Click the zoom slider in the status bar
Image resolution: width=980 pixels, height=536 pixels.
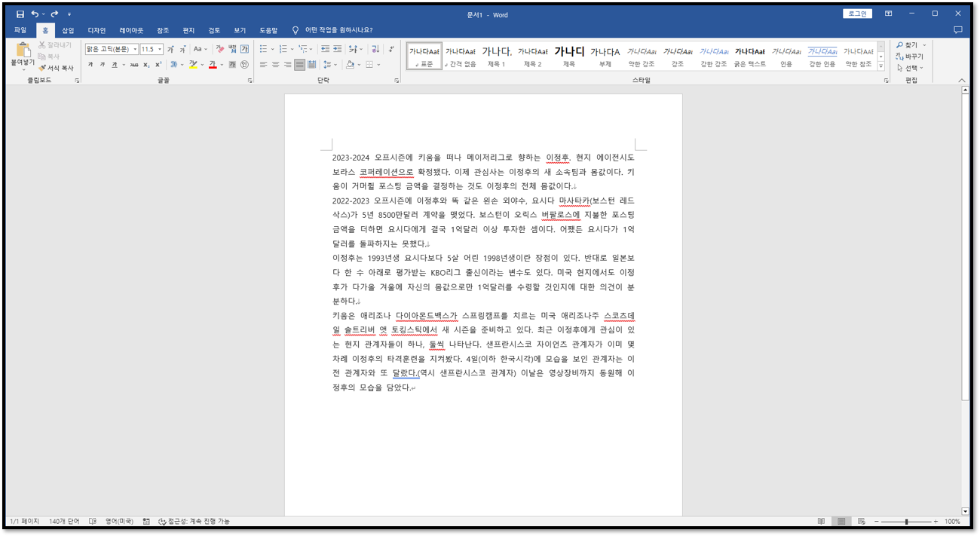click(906, 522)
